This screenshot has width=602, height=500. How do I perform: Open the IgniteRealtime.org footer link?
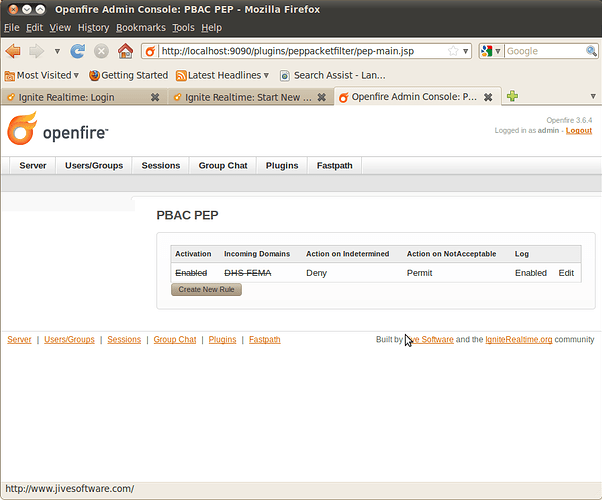[x=519, y=339]
